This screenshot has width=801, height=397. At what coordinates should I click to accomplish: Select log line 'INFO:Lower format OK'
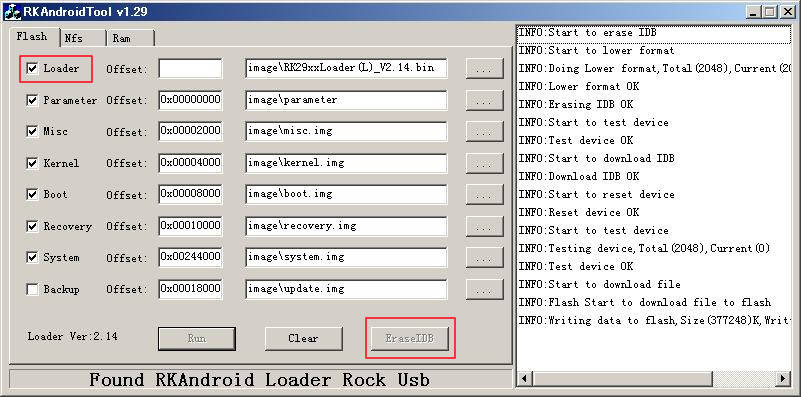click(x=654, y=86)
